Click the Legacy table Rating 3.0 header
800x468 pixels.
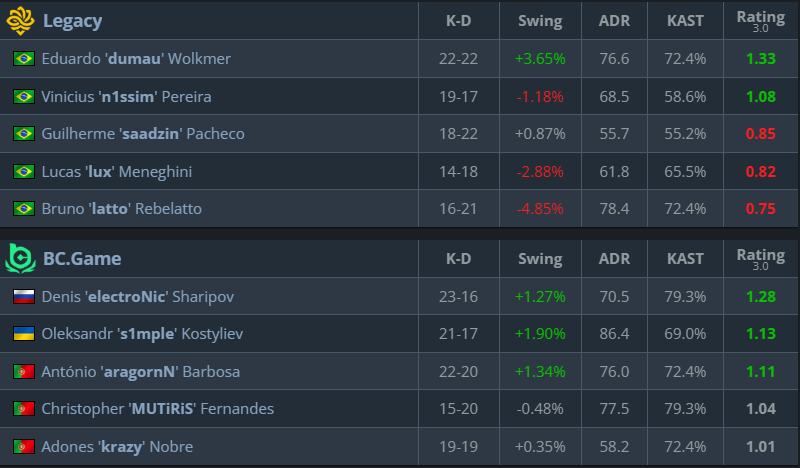pyautogui.click(x=760, y=21)
